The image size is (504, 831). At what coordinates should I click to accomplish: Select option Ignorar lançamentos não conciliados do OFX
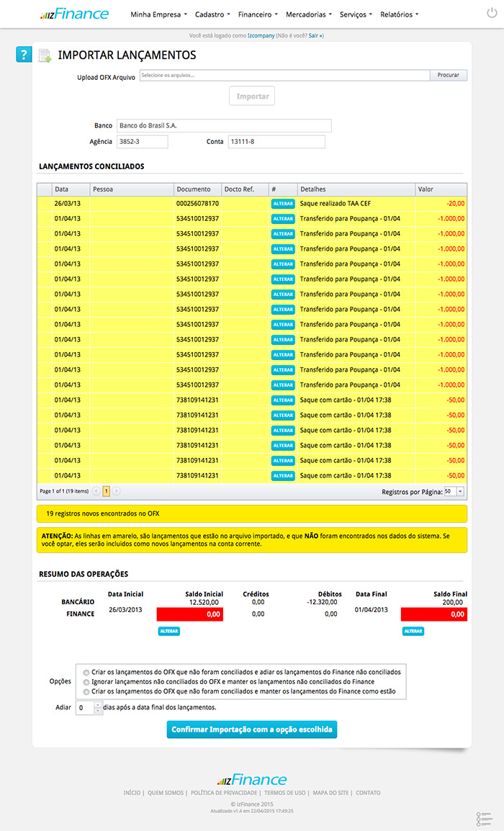87,681
